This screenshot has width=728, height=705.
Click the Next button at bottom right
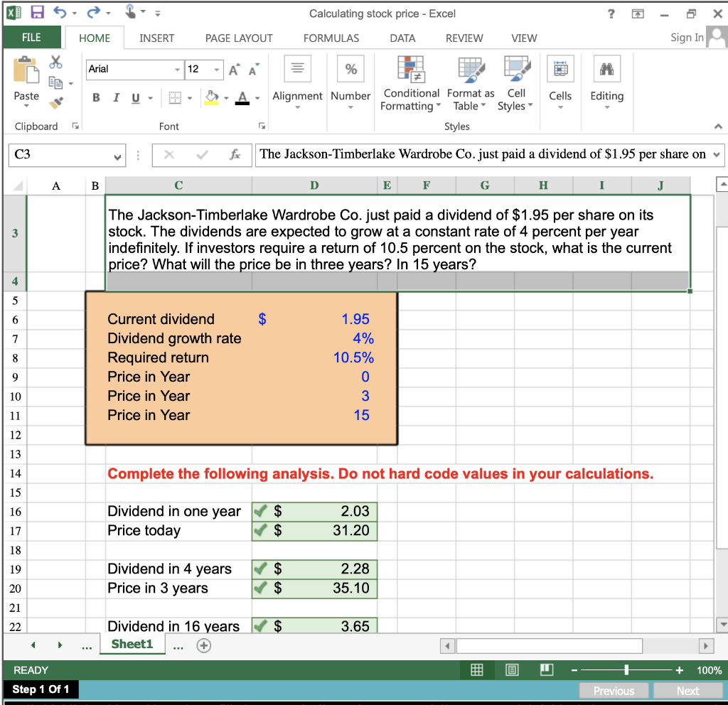click(x=685, y=690)
